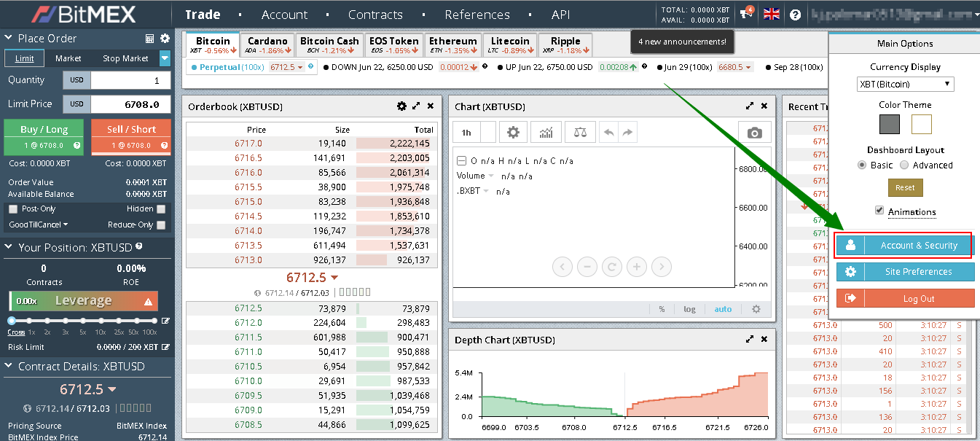Viewport: 980px width, 441px height.
Task: Uncheck the Animations checkbox
Action: click(x=879, y=211)
